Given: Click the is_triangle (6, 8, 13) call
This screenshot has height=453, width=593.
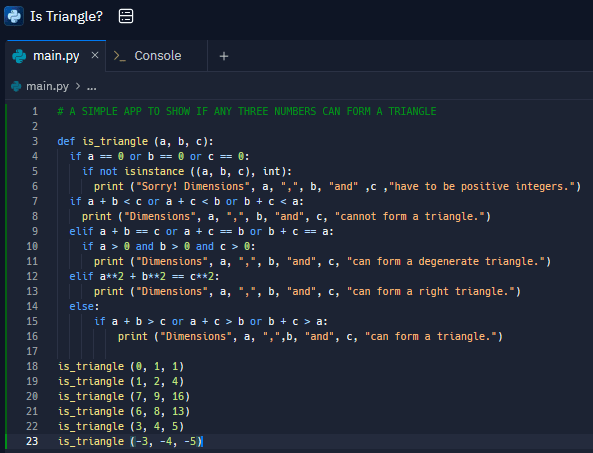Looking at the screenshot, I should pyautogui.click(x=124, y=411).
